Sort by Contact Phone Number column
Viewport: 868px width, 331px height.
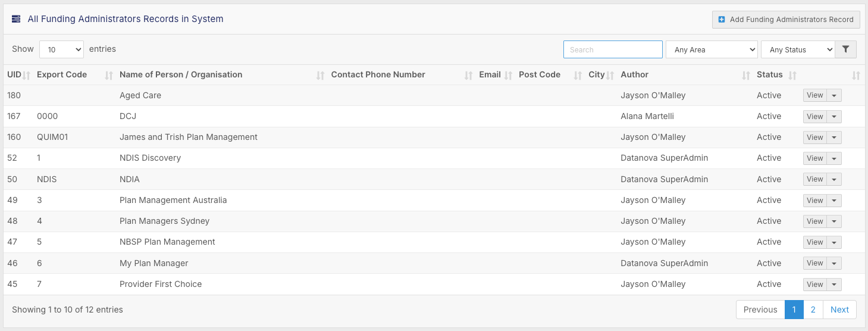click(468, 75)
